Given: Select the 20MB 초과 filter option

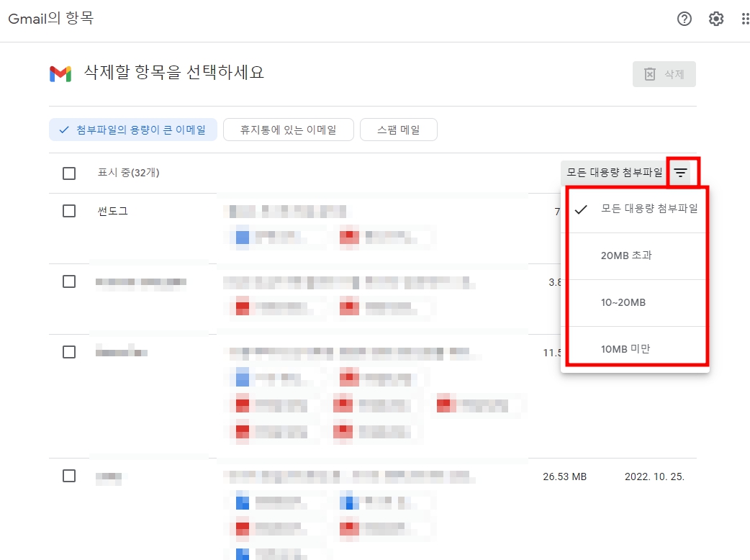Looking at the screenshot, I should pos(633,256).
